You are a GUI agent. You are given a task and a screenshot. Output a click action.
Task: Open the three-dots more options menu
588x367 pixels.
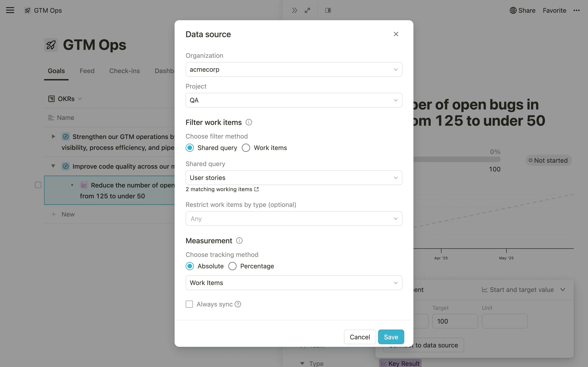coord(576,10)
